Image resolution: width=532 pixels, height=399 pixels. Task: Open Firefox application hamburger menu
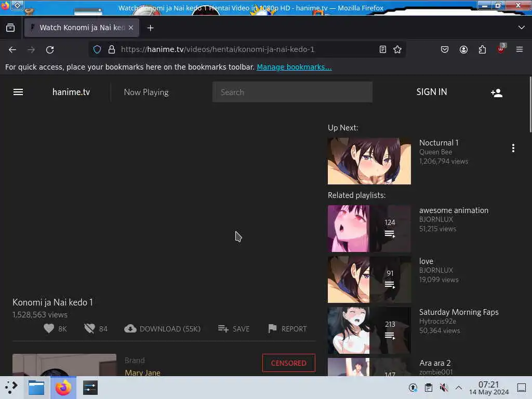point(520,49)
